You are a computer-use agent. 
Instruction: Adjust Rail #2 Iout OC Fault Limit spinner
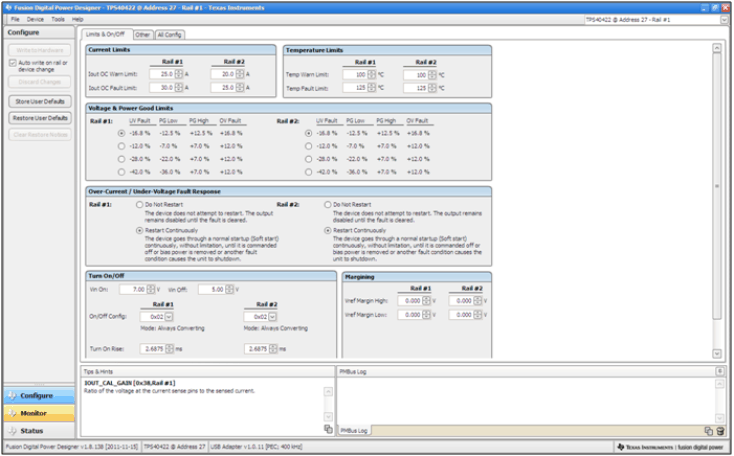(x=240, y=88)
